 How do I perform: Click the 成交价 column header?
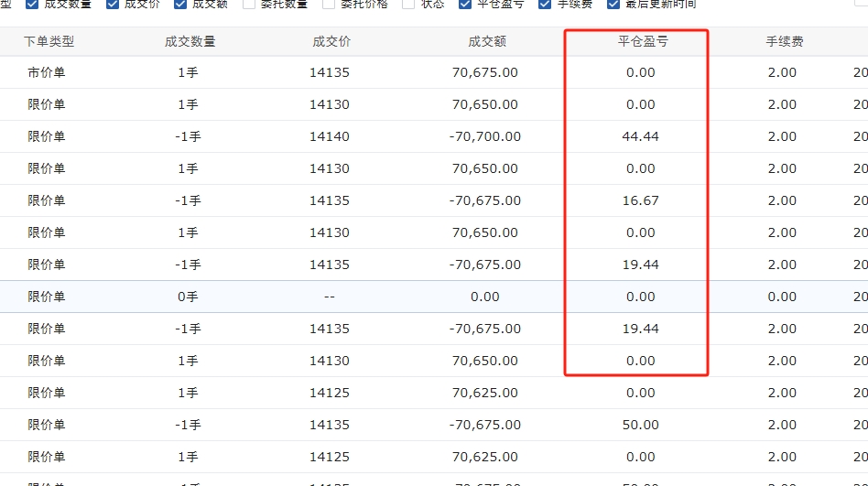(x=331, y=41)
